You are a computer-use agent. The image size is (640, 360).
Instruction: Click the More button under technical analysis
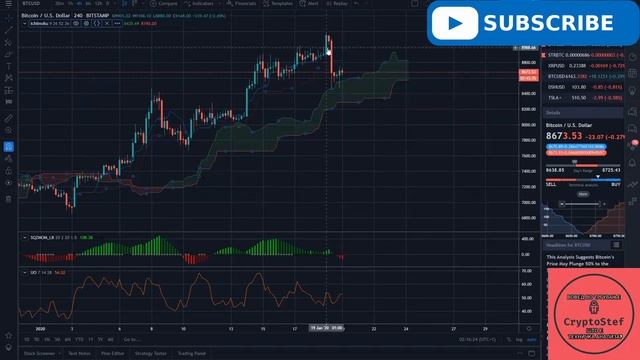(583, 195)
